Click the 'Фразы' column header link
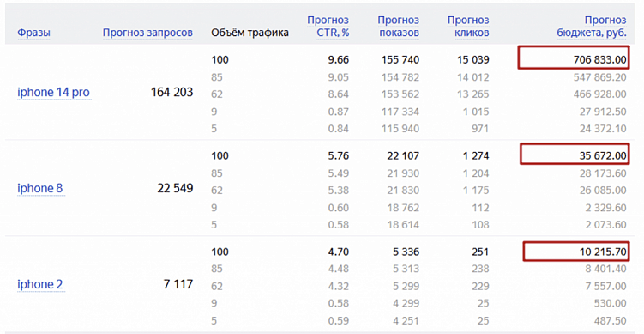Screen dimensions: 644x334 coord(33,33)
